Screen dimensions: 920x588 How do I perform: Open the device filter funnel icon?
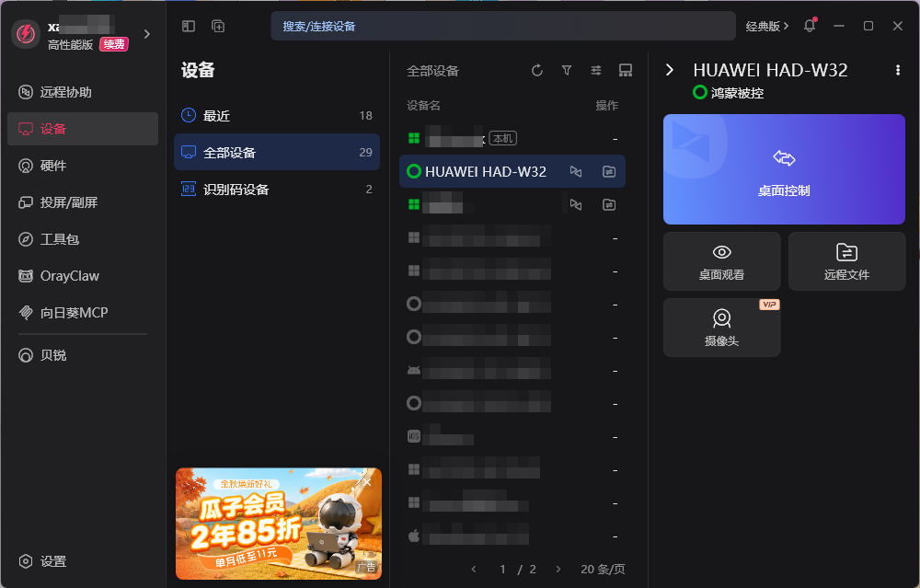[x=566, y=71]
